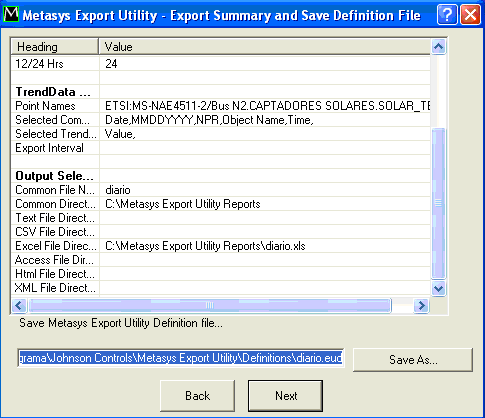The width and height of the screenshot is (485, 418).
Task: Click the Back button
Action: pos(197,396)
